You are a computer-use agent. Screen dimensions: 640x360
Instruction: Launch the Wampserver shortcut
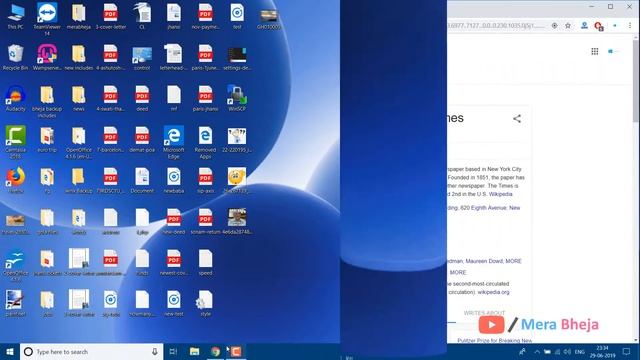pos(47,57)
